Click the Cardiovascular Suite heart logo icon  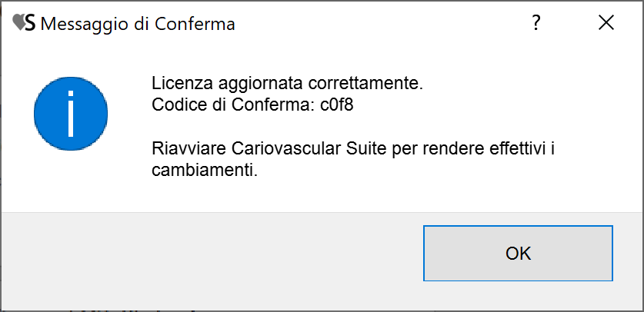[x=20, y=24]
